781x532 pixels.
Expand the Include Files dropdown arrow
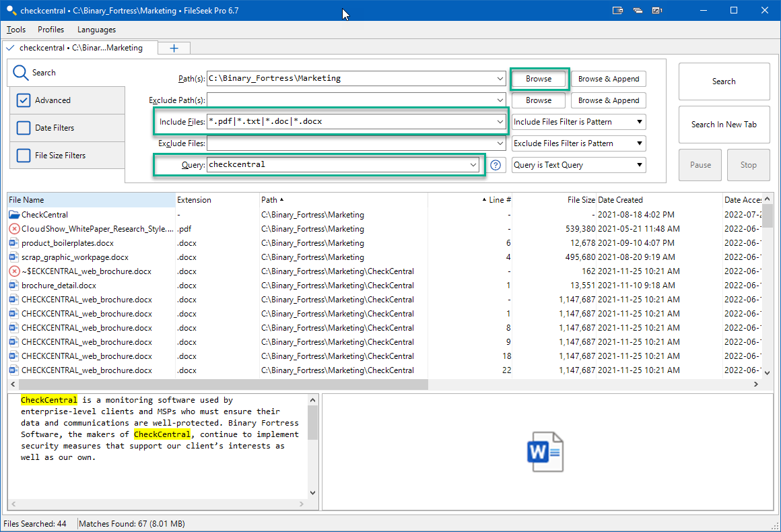(x=500, y=121)
